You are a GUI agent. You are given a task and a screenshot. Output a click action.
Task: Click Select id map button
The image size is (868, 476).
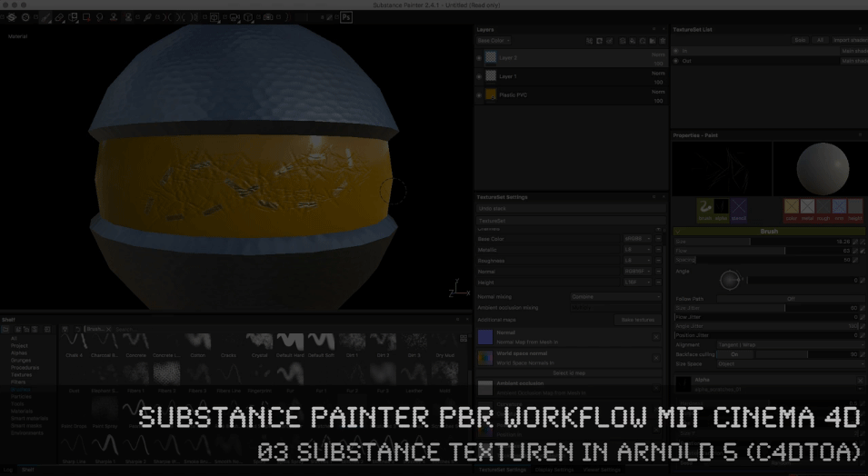coord(569,373)
